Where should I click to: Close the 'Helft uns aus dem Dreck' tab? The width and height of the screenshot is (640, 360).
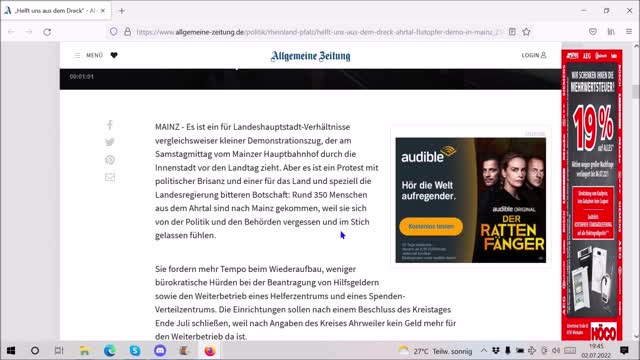(103, 11)
